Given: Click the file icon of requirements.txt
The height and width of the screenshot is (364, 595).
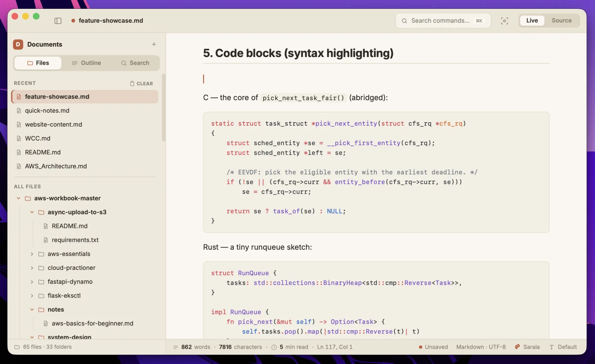Looking at the screenshot, I should point(46,240).
